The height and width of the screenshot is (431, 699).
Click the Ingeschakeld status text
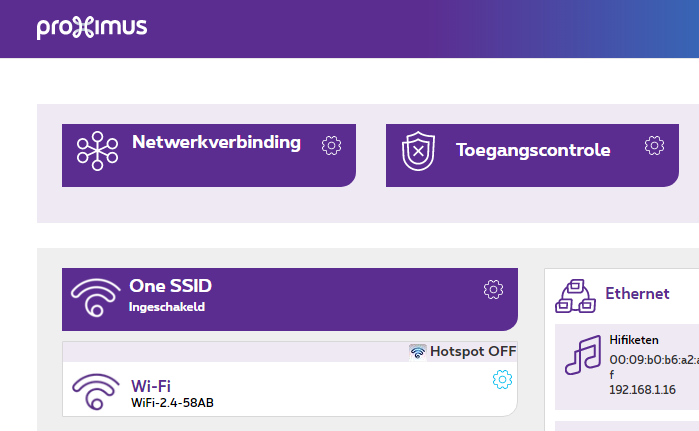[166, 307]
